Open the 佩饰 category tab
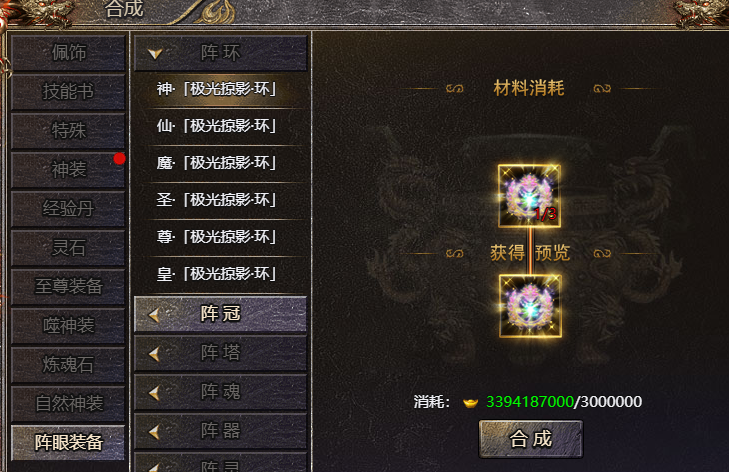Viewport: 729px width, 472px height. click(68, 53)
